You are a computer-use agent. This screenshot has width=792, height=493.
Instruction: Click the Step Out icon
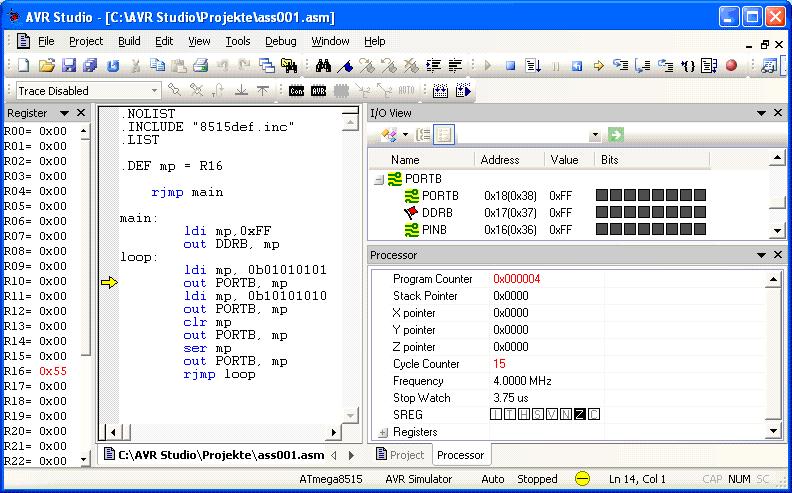coord(665,65)
